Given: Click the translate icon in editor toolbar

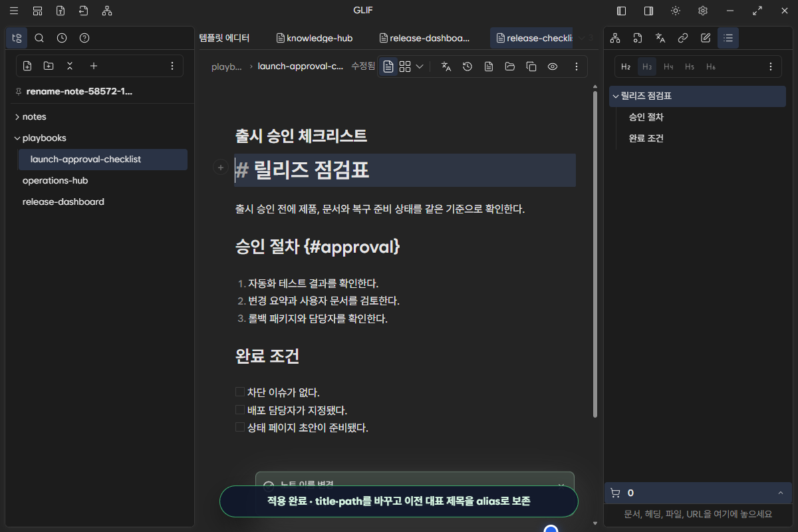Looking at the screenshot, I should point(446,66).
